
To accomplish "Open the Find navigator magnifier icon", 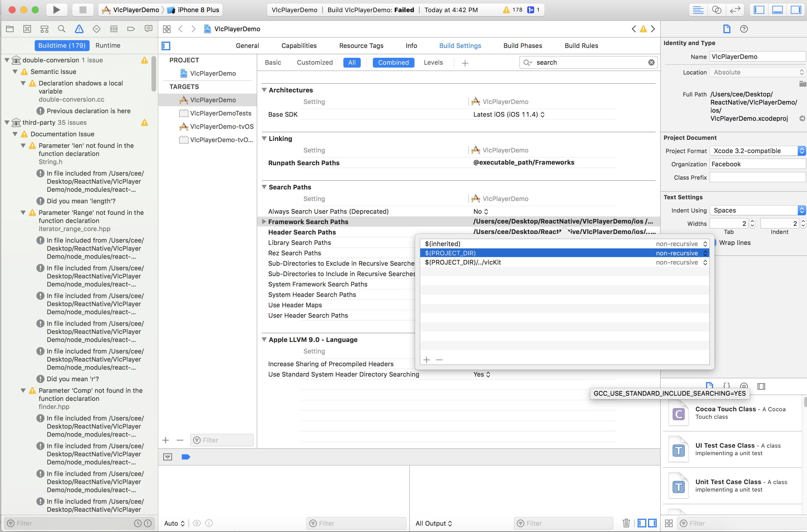I will point(62,29).
